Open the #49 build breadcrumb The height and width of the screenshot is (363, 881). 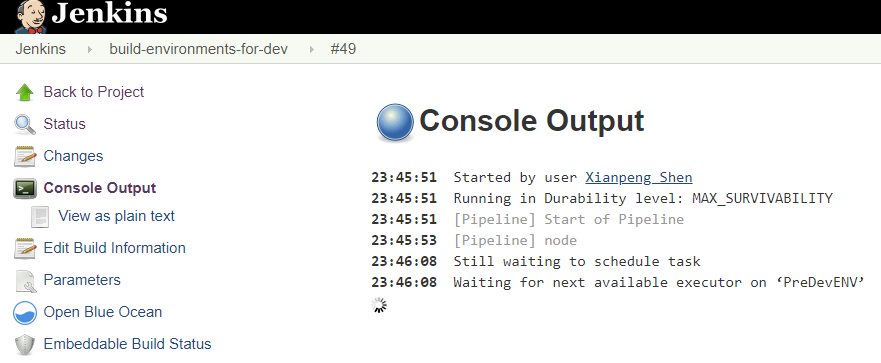coord(343,49)
